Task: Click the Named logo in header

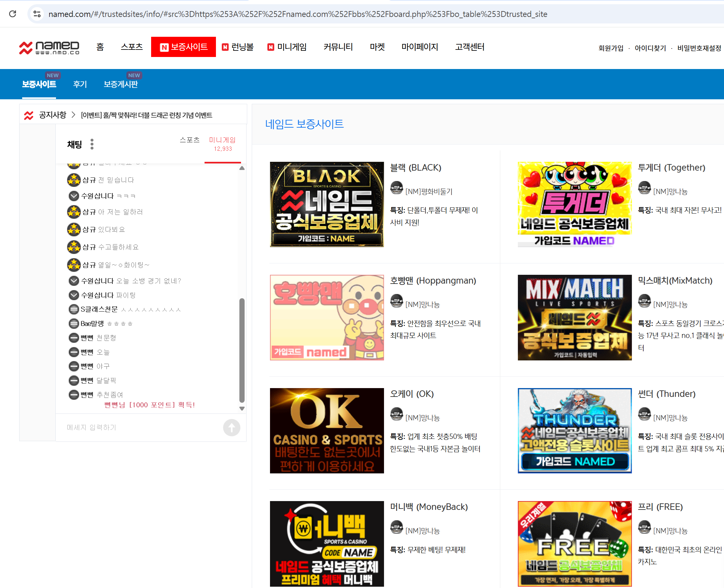Action: click(x=49, y=48)
